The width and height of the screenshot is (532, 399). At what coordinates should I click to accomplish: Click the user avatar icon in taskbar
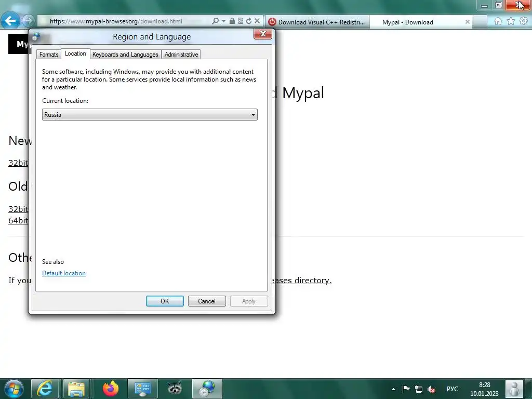514,389
